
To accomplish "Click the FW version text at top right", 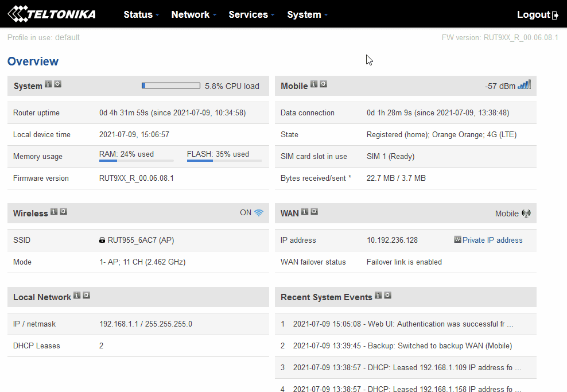I will [x=500, y=38].
